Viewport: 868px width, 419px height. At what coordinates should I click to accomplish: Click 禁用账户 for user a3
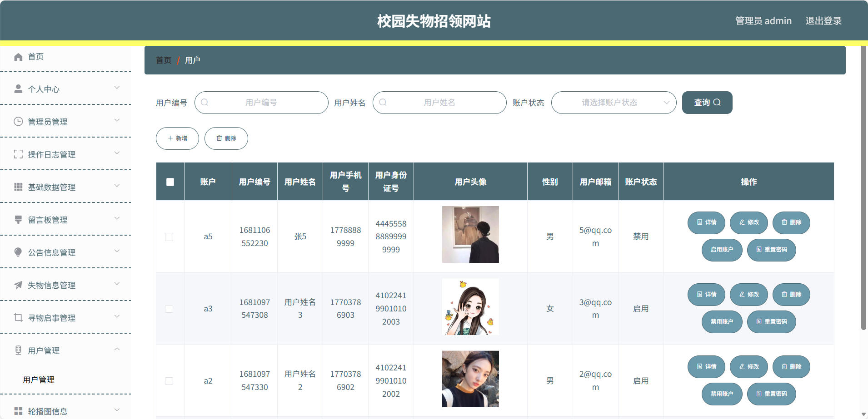click(722, 322)
